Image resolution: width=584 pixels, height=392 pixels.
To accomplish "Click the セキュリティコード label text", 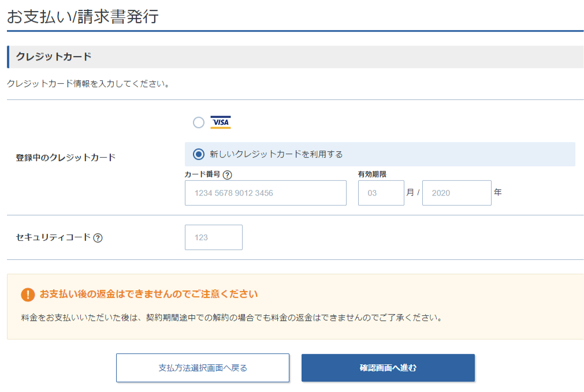I will pyautogui.click(x=53, y=237).
